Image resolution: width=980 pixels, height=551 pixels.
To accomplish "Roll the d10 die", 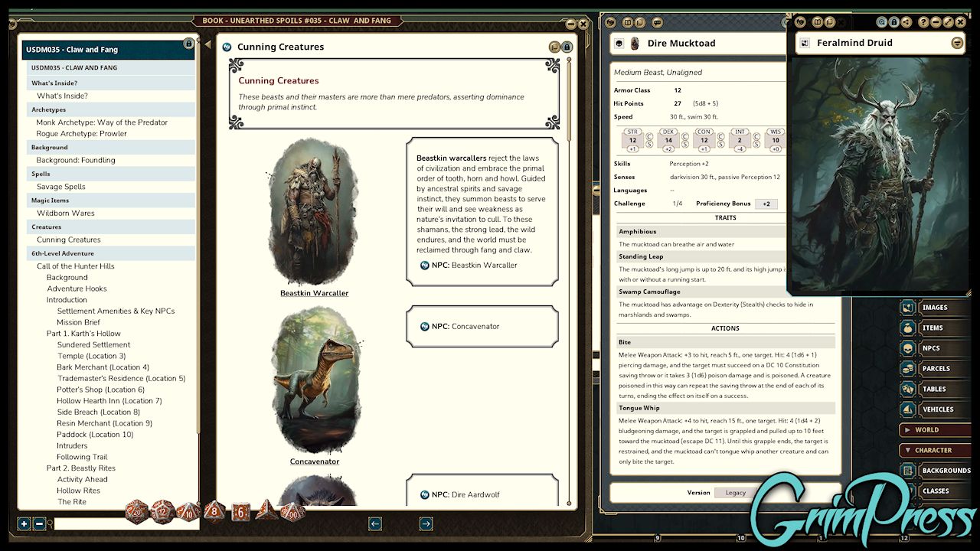I will point(188,512).
